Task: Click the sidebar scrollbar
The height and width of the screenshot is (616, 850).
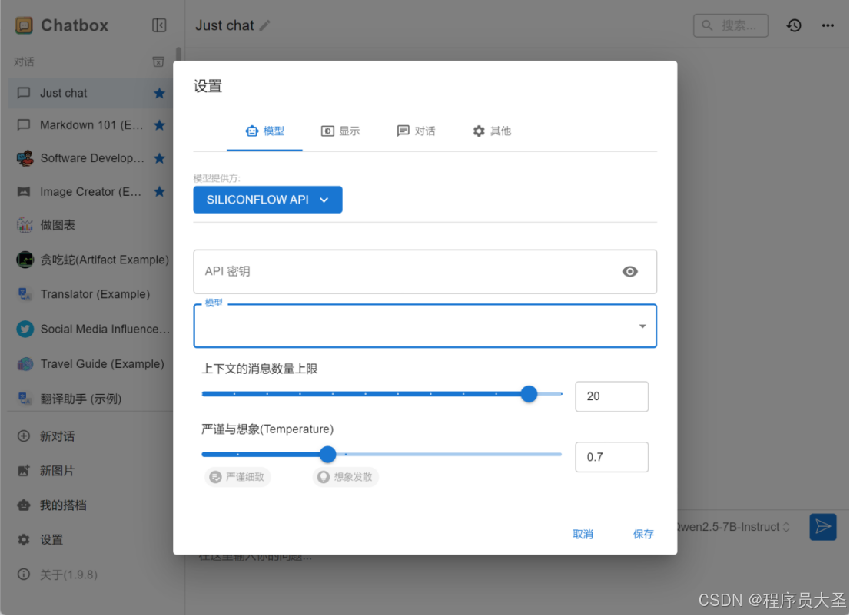Action: coord(178,55)
